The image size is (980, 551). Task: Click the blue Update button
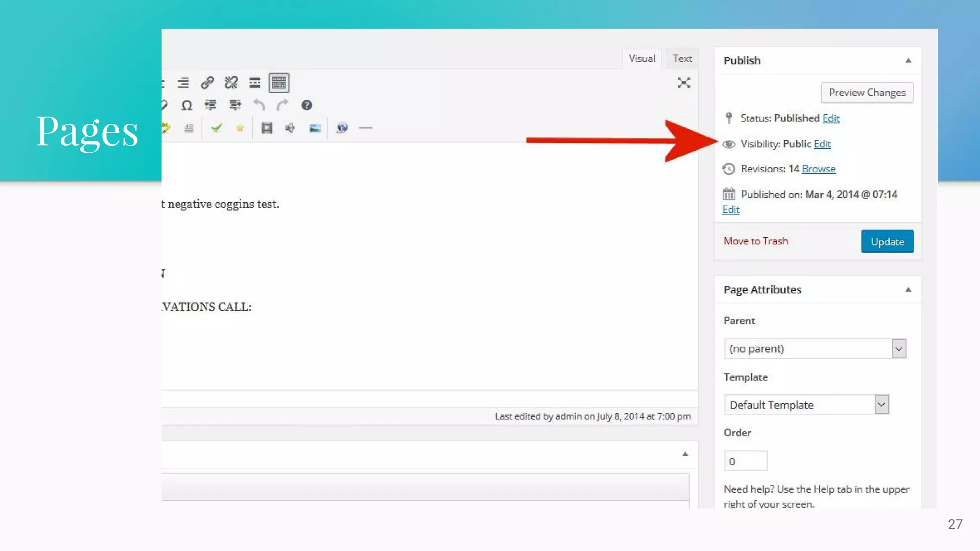887,242
